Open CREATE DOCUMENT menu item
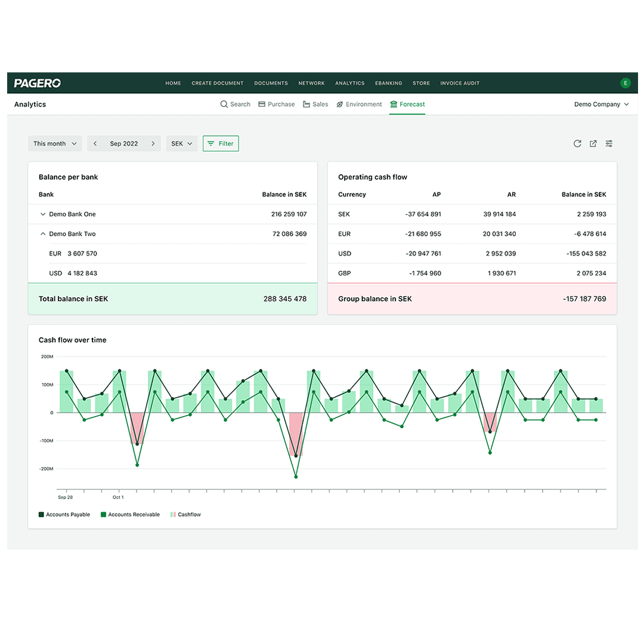 click(x=217, y=83)
